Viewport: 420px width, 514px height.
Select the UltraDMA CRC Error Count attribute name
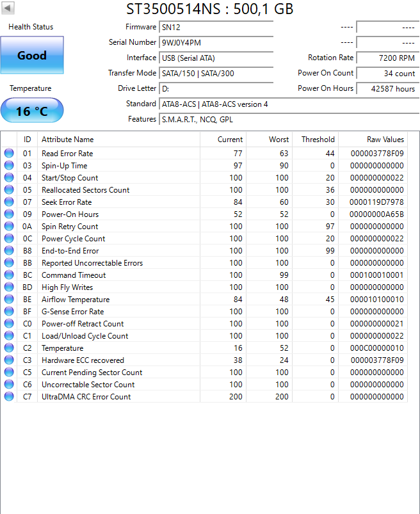86,397
